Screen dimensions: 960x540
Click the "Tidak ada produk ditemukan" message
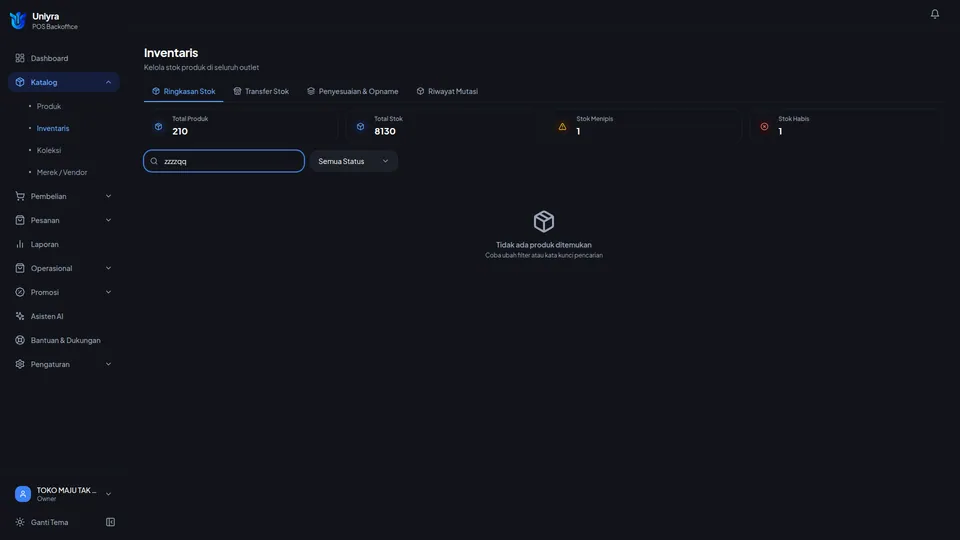pyautogui.click(x=544, y=244)
